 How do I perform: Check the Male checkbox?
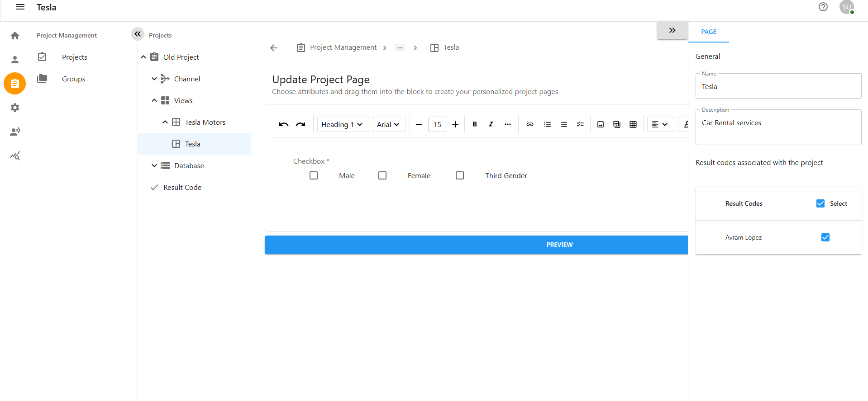(314, 175)
